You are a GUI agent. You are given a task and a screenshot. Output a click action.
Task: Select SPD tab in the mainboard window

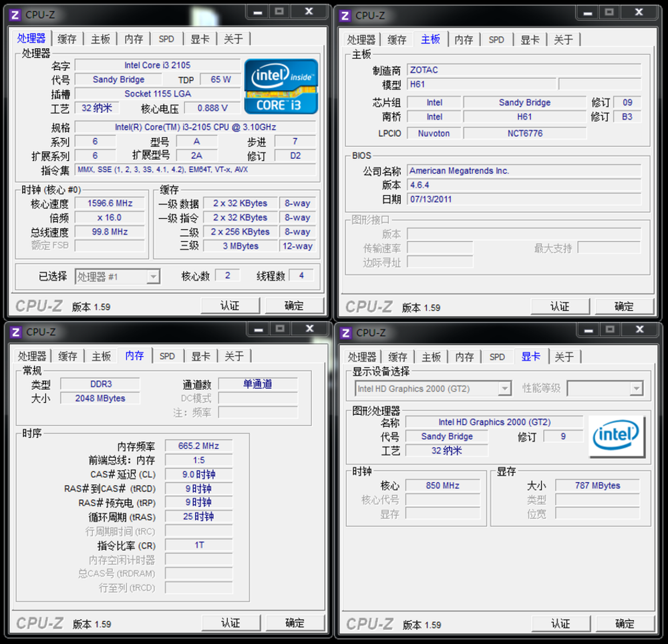[x=496, y=40]
